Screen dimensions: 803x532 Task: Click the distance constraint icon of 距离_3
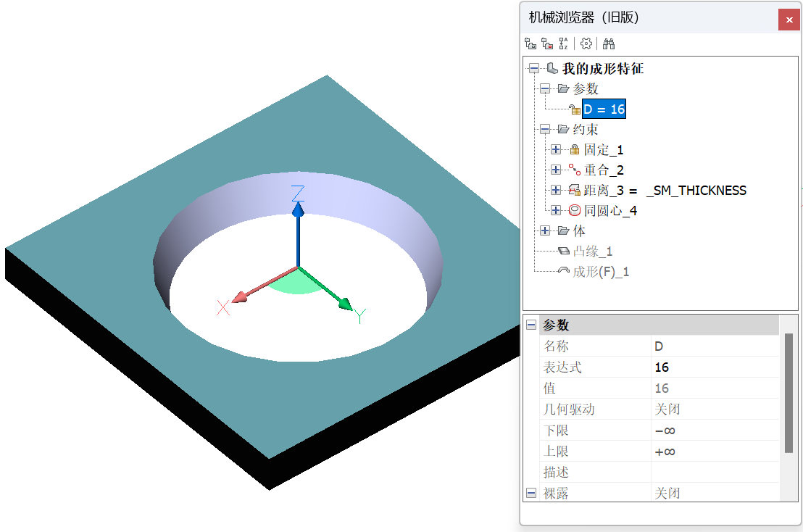coord(575,190)
